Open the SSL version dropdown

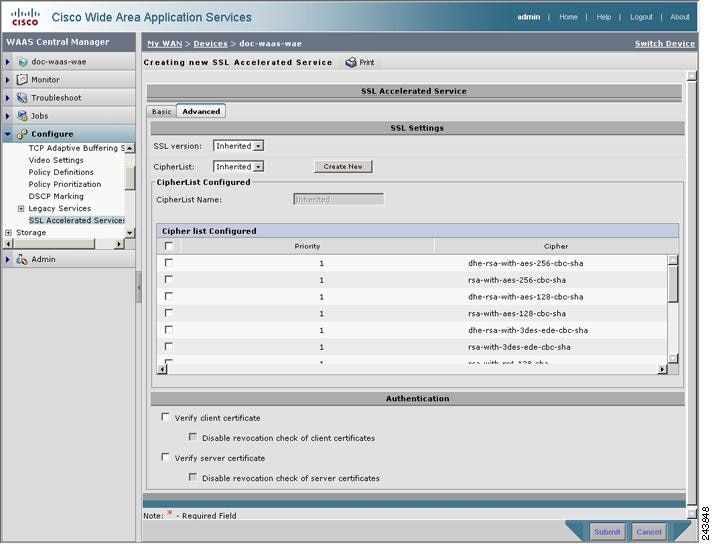click(238, 146)
